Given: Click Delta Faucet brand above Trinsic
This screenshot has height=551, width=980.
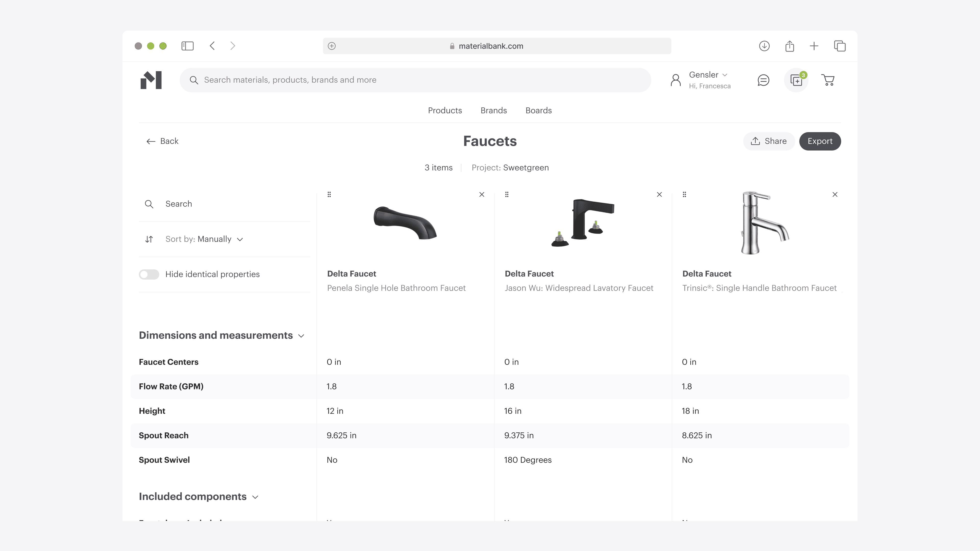Looking at the screenshot, I should pyautogui.click(x=707, y=274).
